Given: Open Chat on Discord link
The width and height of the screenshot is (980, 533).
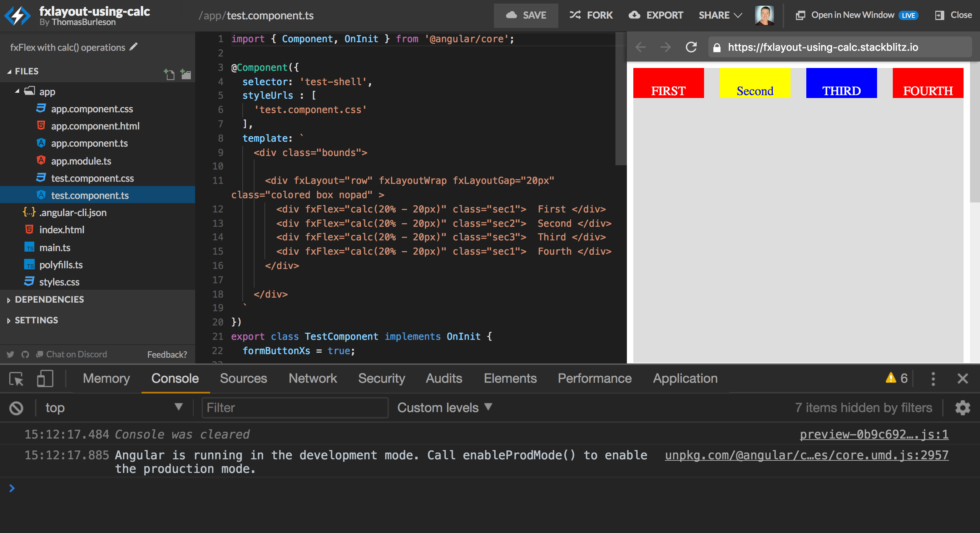Looking at the screenshot, I should pos(71,354).
